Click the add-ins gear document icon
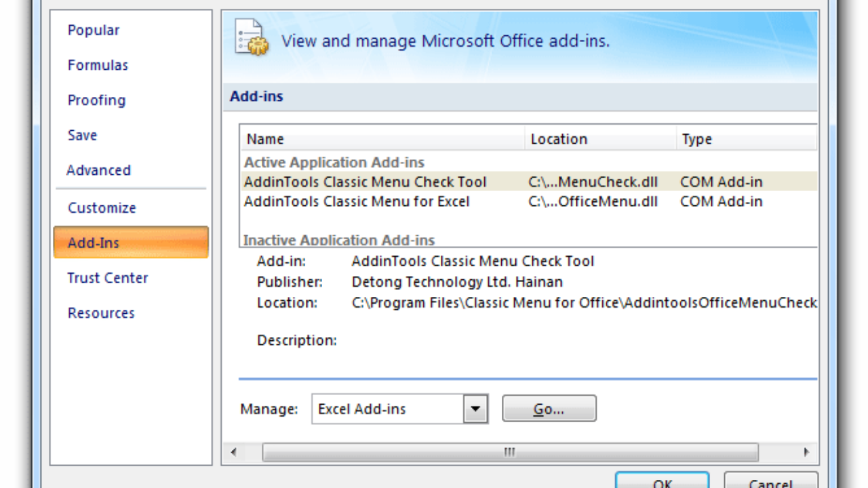 tap(252, 38)
